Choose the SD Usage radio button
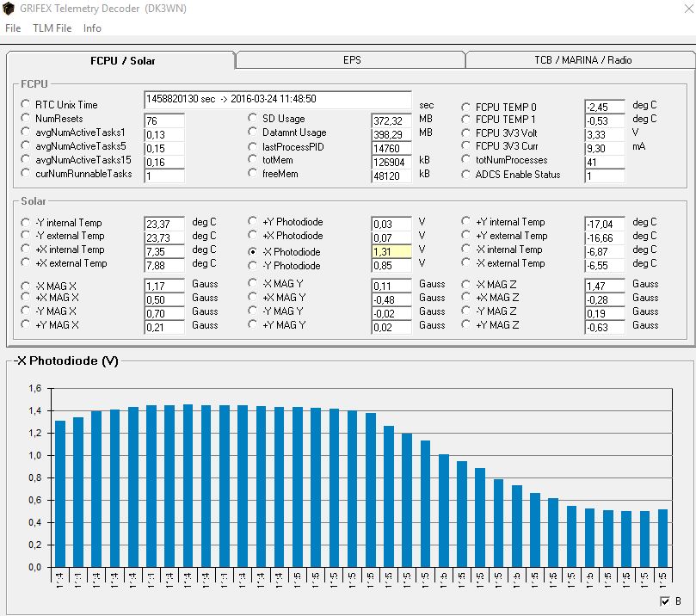 253,118
